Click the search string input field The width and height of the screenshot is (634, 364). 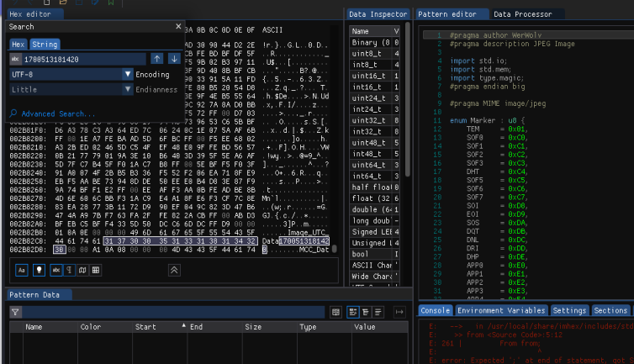coord(84,59)
